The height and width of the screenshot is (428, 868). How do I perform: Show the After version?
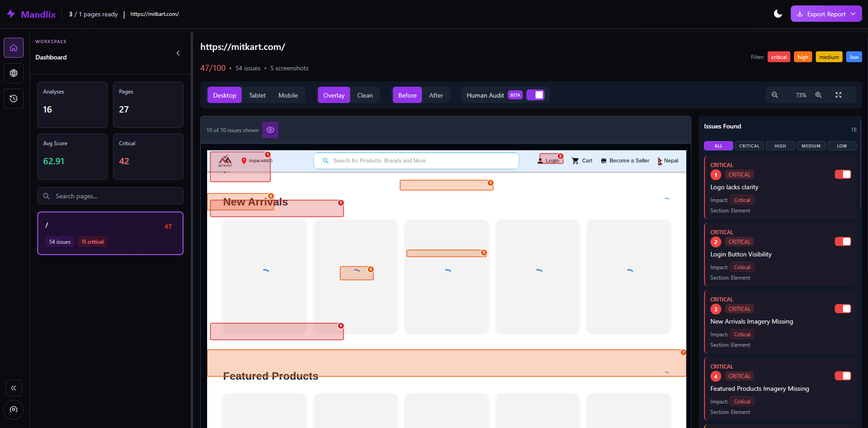pos(436,95)
